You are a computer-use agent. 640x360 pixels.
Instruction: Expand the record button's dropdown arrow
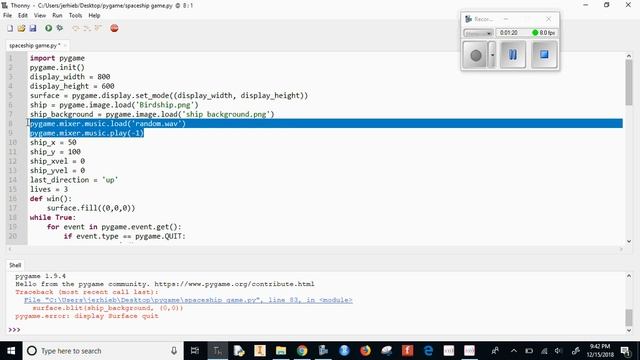pyautogui.click(x=492, y=55)
